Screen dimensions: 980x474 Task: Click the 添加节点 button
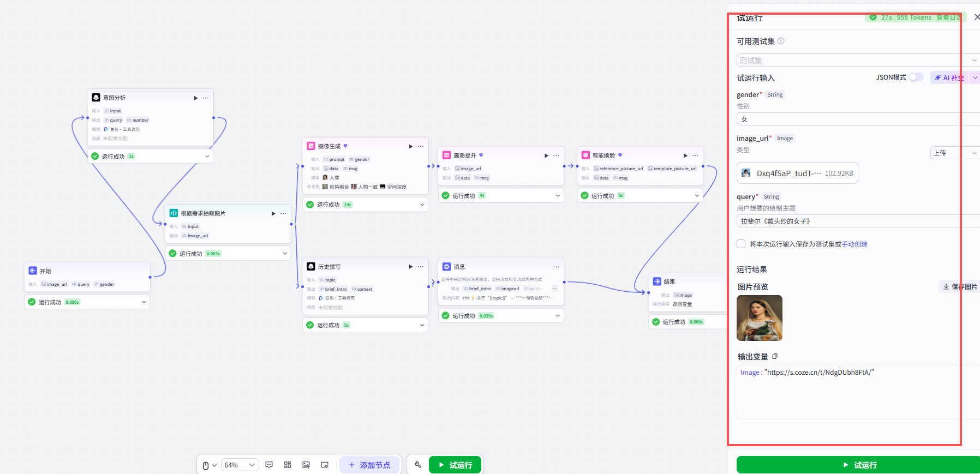tap(370, 465)
